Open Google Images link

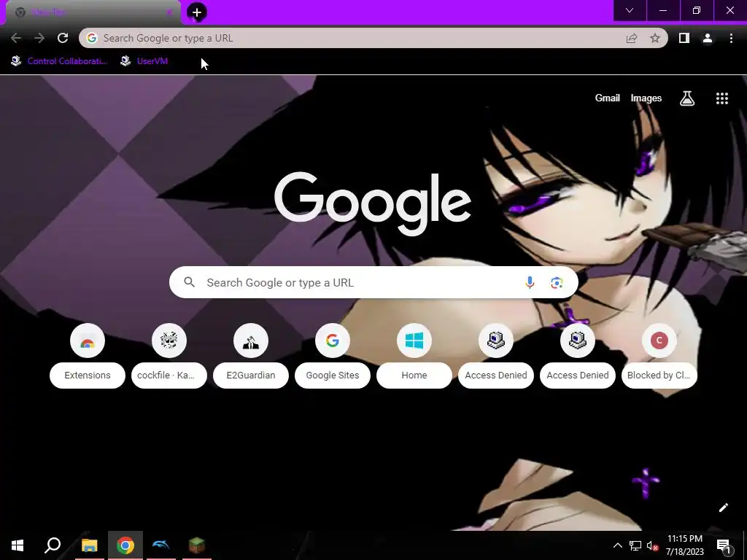click(x=646, y=98)
